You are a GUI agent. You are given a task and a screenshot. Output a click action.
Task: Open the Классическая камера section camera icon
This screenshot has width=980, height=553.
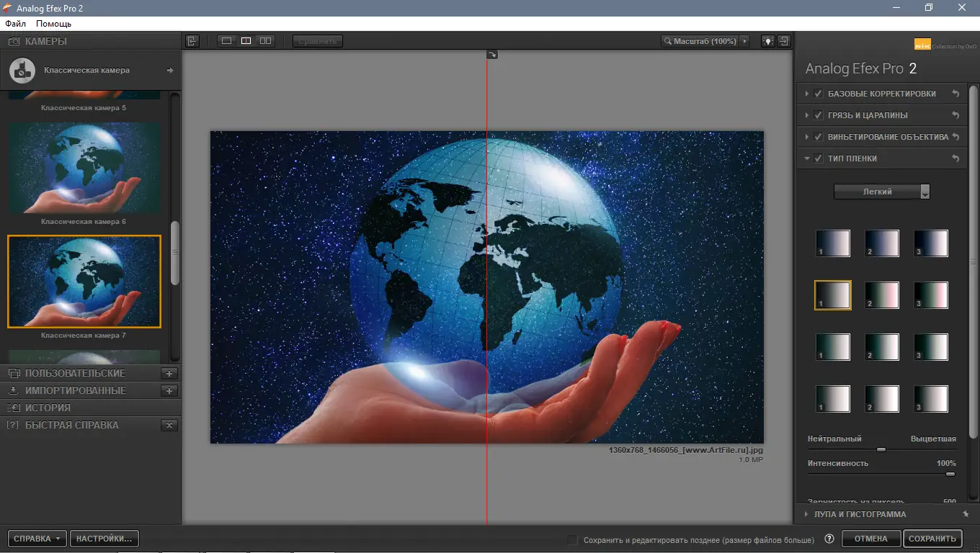pos(22,70)
